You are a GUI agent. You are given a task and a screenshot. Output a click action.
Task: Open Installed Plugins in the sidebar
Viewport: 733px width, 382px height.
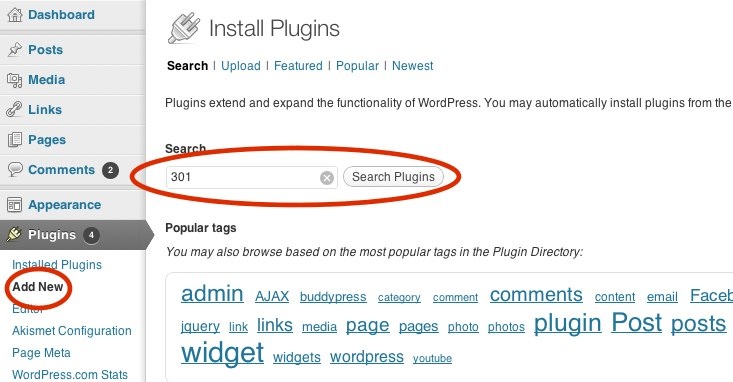pyautogui.click(x=57, y=265)
